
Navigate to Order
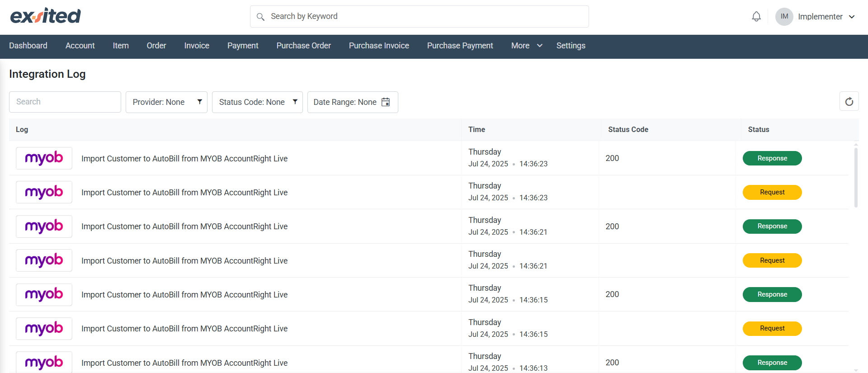tap(156, 46)
